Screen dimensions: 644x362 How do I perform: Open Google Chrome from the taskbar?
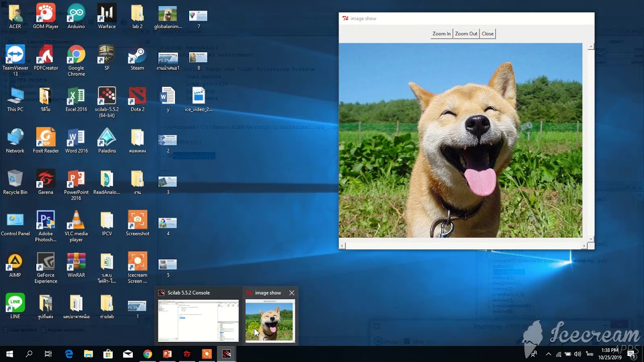pos(147,354)
